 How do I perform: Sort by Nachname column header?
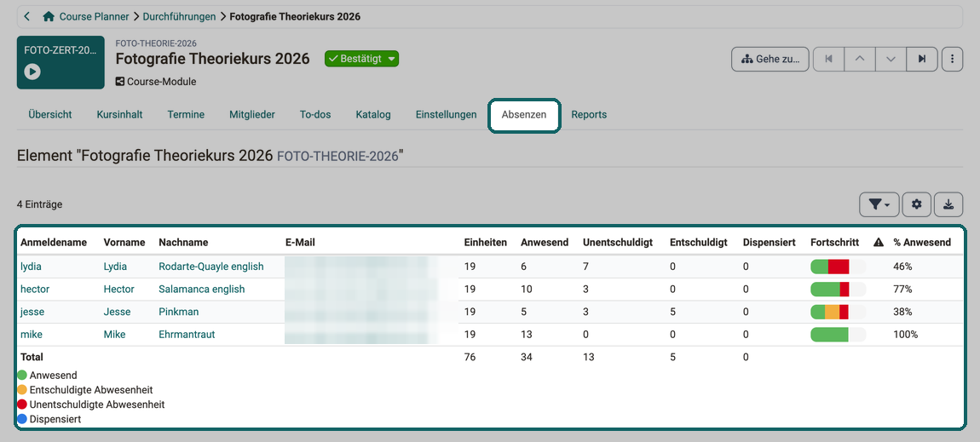click(x=183, y=242)
